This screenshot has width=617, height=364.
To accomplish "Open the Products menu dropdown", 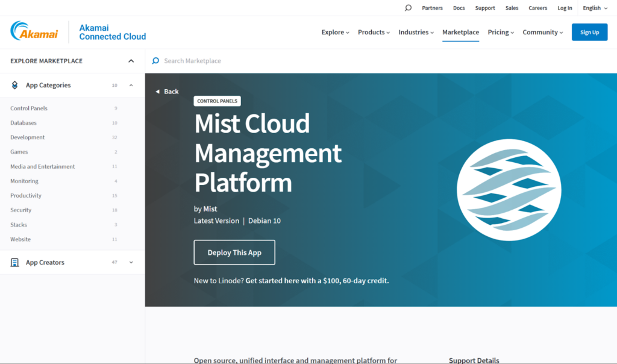I will click(x=374, y=33).
